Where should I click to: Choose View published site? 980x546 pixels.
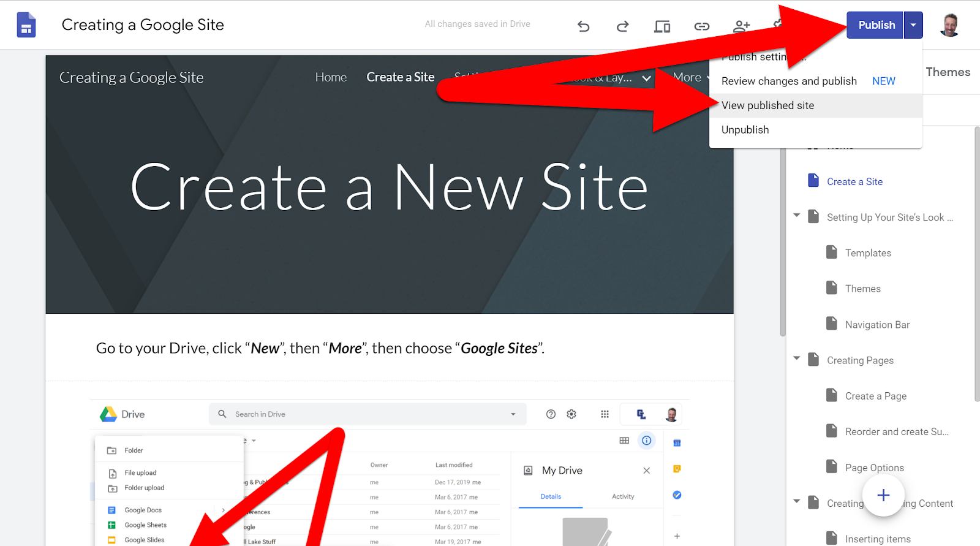(x=816, y=105)
